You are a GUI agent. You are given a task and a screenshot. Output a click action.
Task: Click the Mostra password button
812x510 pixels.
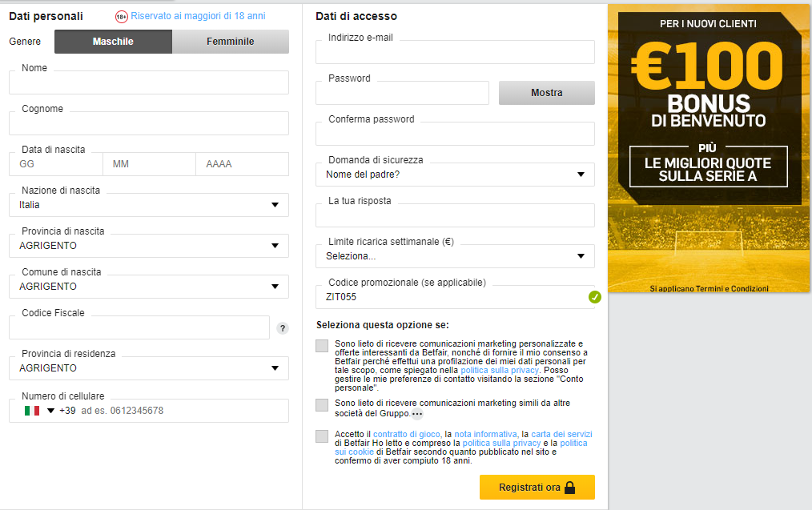click(x=547, y=93)
